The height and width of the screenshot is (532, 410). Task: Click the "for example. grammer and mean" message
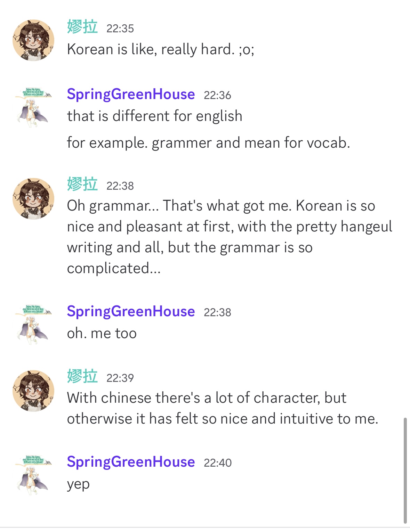click(x=208, y=143)
